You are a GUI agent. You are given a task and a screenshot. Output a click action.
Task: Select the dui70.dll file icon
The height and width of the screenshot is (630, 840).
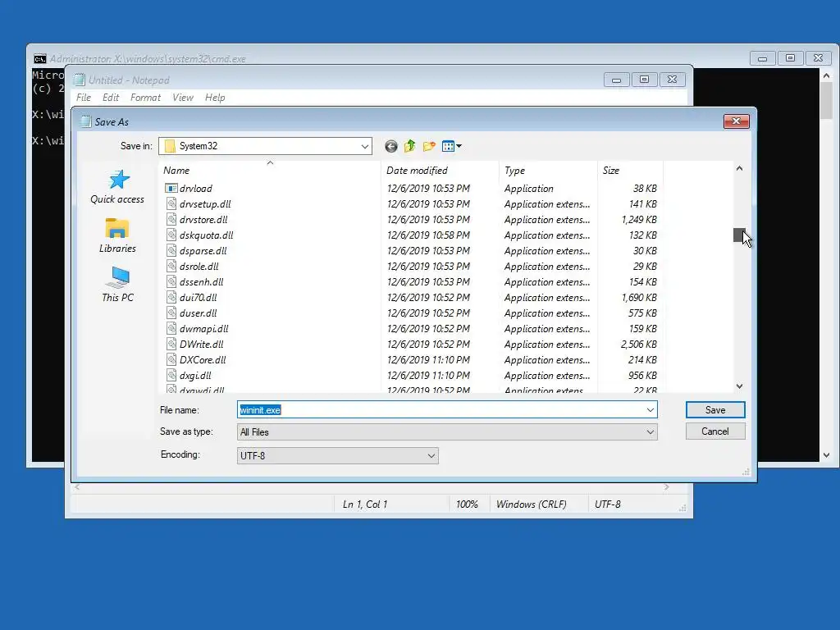(171, 297)
